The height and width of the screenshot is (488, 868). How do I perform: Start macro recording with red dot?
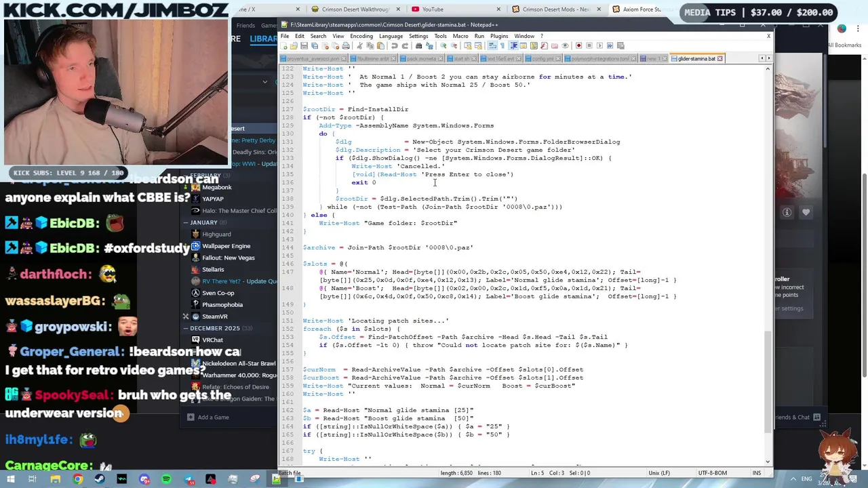[578, 45]
